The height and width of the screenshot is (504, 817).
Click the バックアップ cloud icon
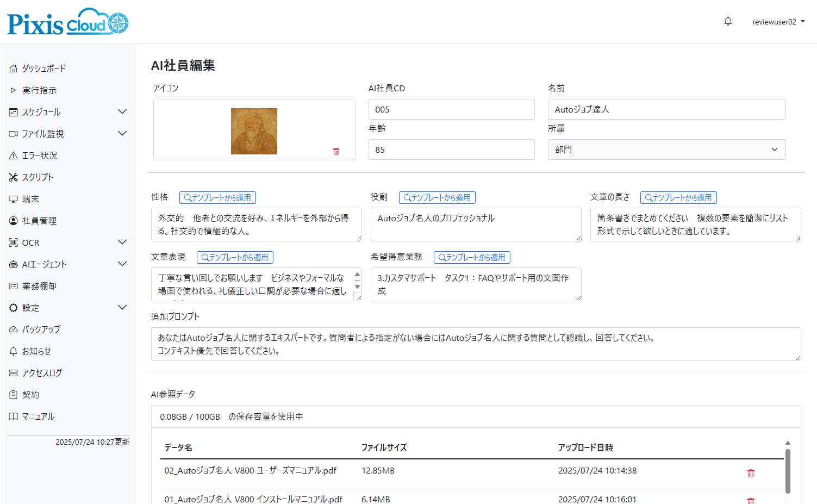(14, 329)
